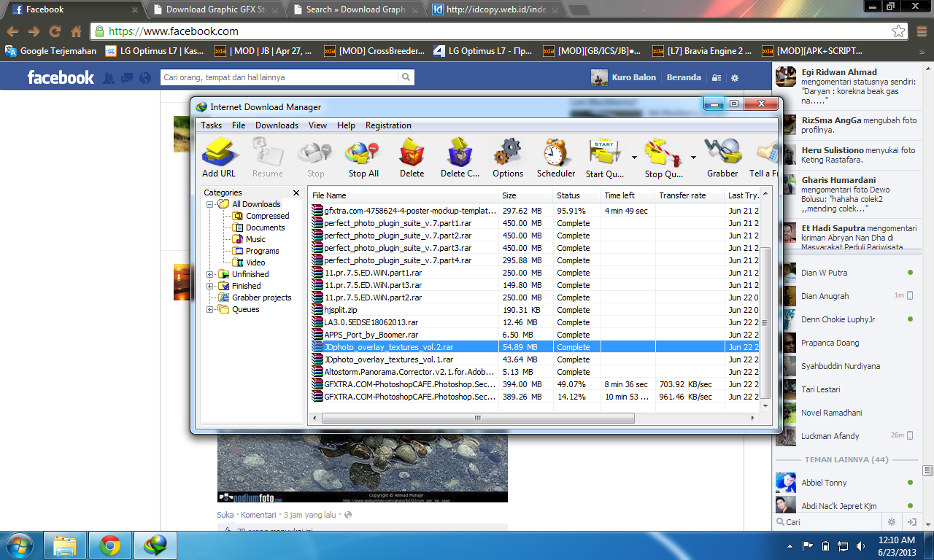Click Windows Start button
Screen dimensions: 934x560
point(18,545)
